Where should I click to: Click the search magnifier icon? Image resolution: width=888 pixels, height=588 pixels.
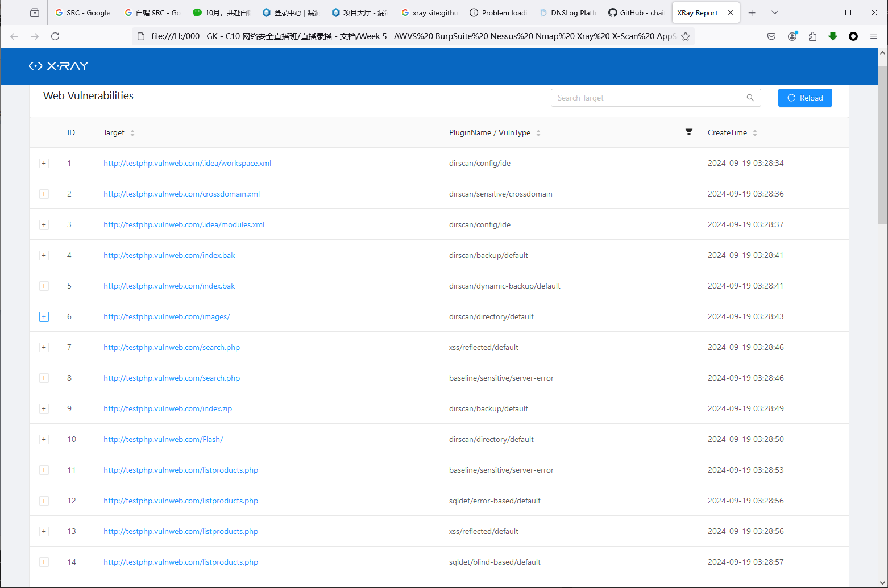(750, 98)
